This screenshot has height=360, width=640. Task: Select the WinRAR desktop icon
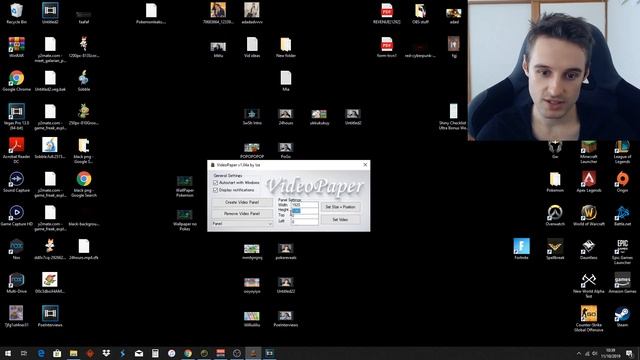(16, 47)
